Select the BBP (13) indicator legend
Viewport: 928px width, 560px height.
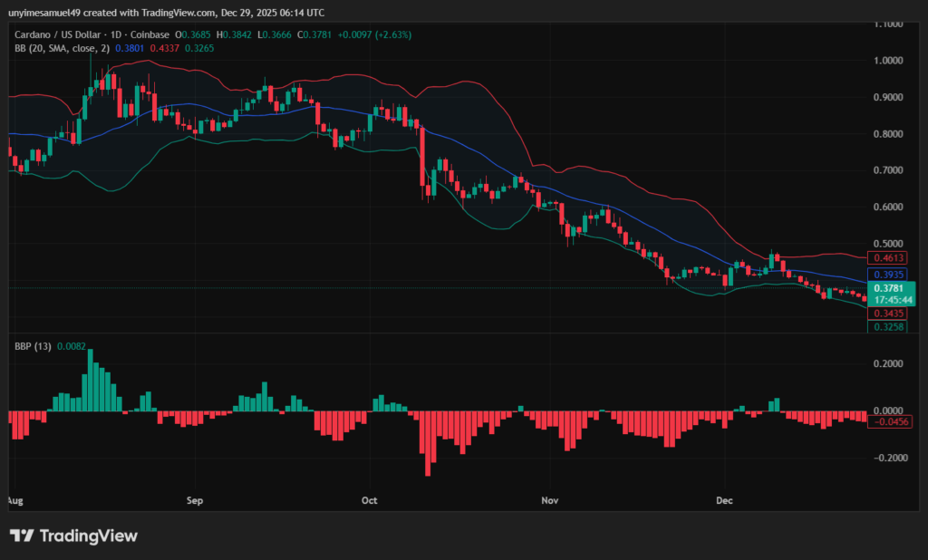pos(32,345)
